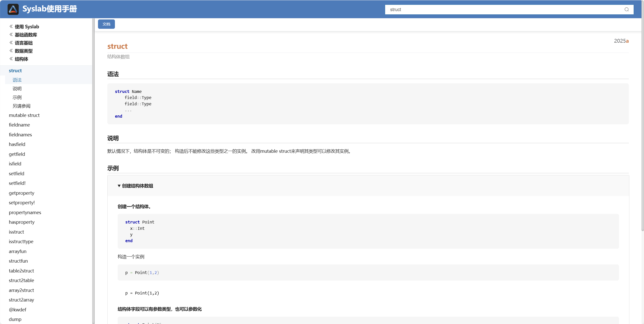Open the table2struct page
The height and width of the screenshot is (324, 644).
[x=21, y=271]
